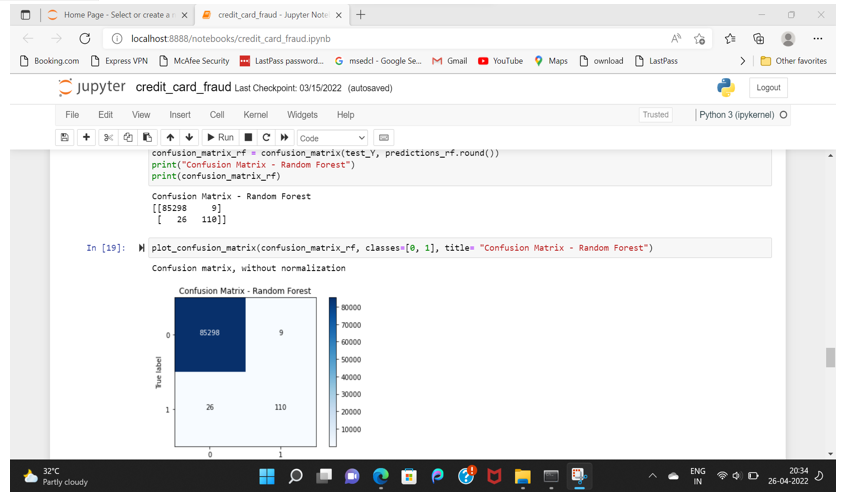Open the clock and date 26-04-2022
Screen dimensions: 852x496
788,476
